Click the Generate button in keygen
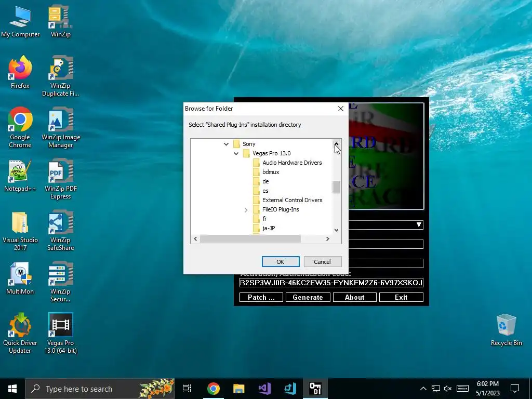Screen dimensions: 532x399 tap(308, 297)
